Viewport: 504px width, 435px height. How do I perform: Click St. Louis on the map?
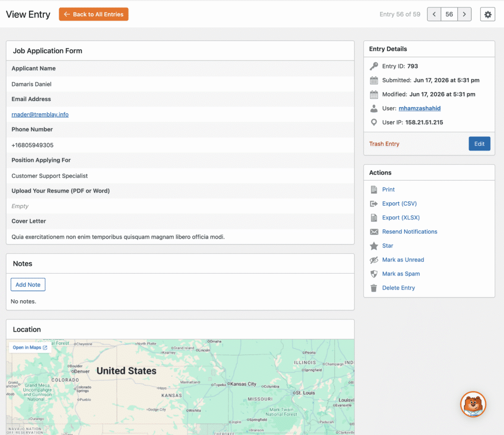tap(304, 393)
